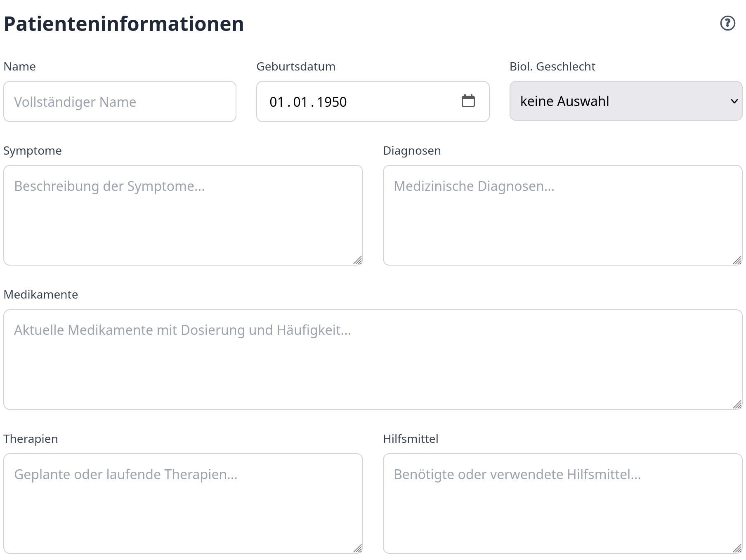Select the day segment of Geburtsdatum
The height and width of the screenshot is (560, 746).
[x=276, y=102]
